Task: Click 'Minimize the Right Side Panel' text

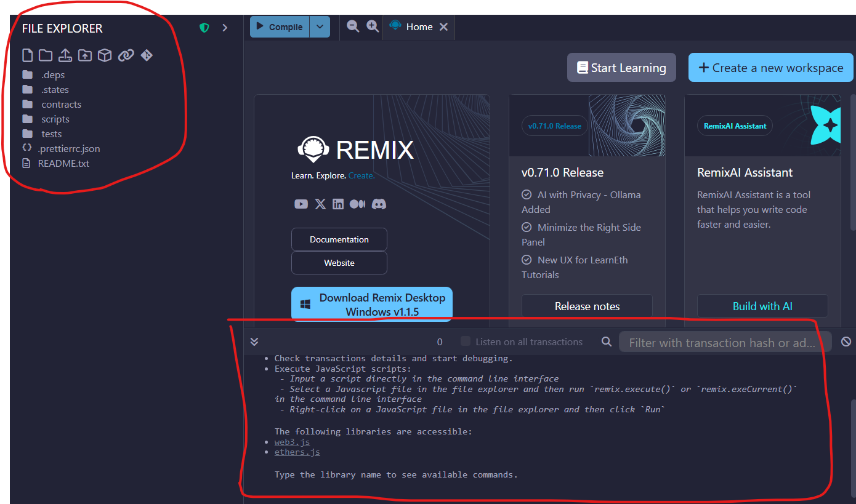Action: pos(581,234)
